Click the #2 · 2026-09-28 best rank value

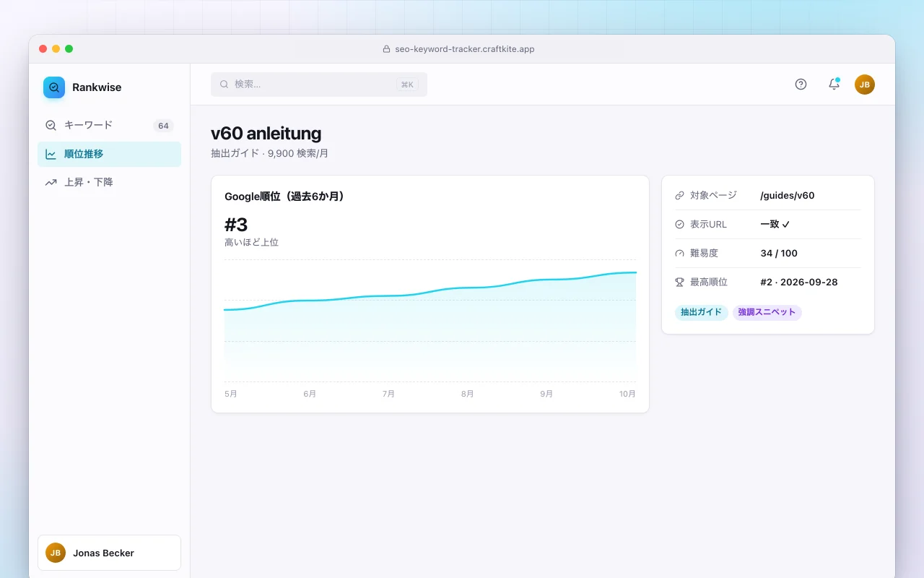coord(799,282)
